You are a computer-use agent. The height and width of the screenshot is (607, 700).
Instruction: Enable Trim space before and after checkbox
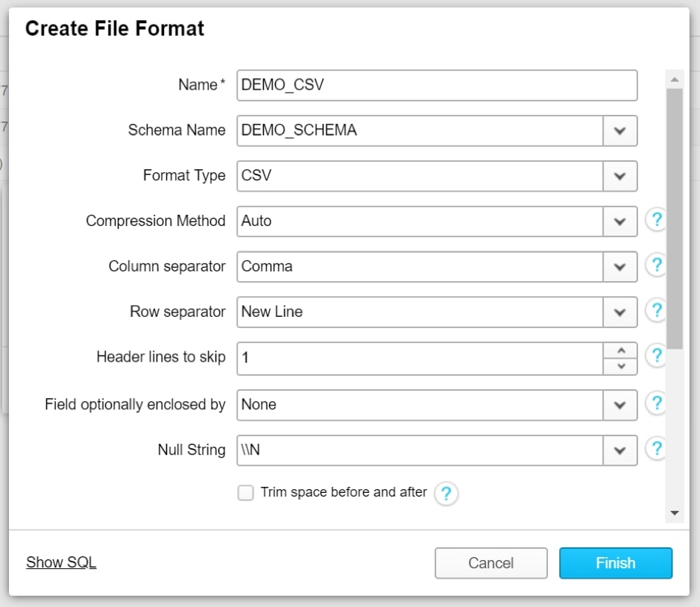(x=245, y=493)
